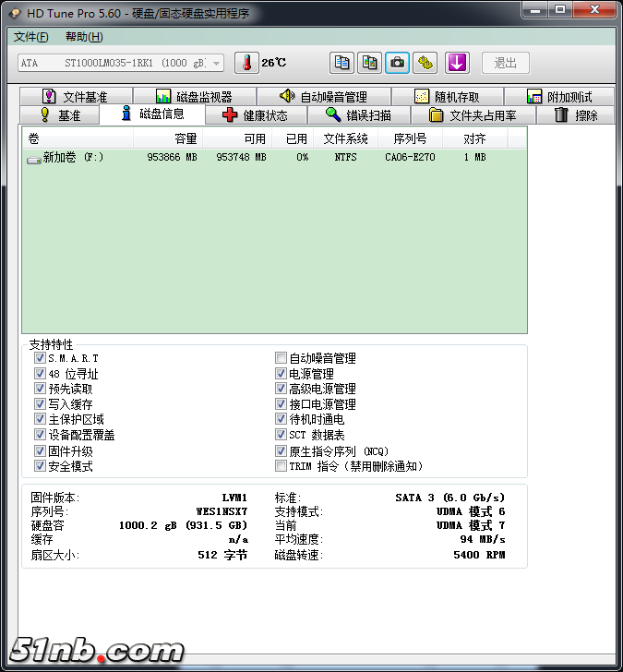Image resolution: width=623 pixels, height=672 pixels.
Task: Switch to the 错误扫描 tab
Action: (x=358, y=115)
